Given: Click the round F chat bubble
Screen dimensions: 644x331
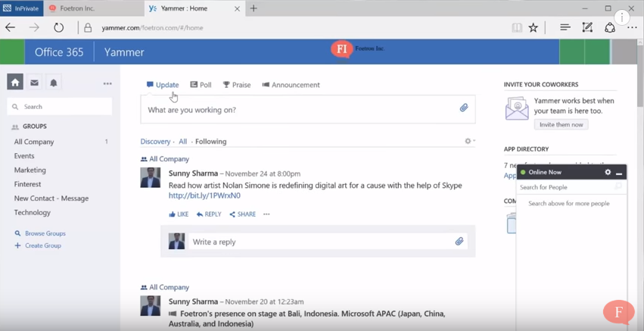Looking at the screenshot, I should (618, 311).
